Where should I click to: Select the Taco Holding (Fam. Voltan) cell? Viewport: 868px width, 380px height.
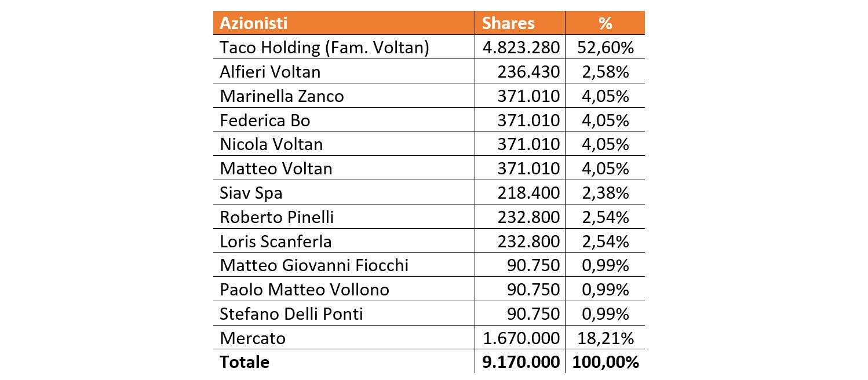pos(344,47)
